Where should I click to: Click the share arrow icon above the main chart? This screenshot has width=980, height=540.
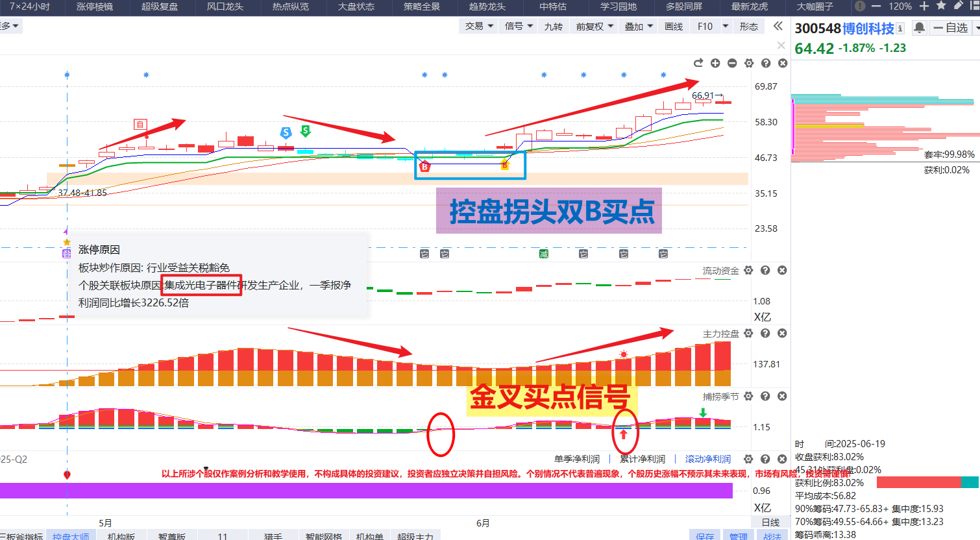coord(698,63)
